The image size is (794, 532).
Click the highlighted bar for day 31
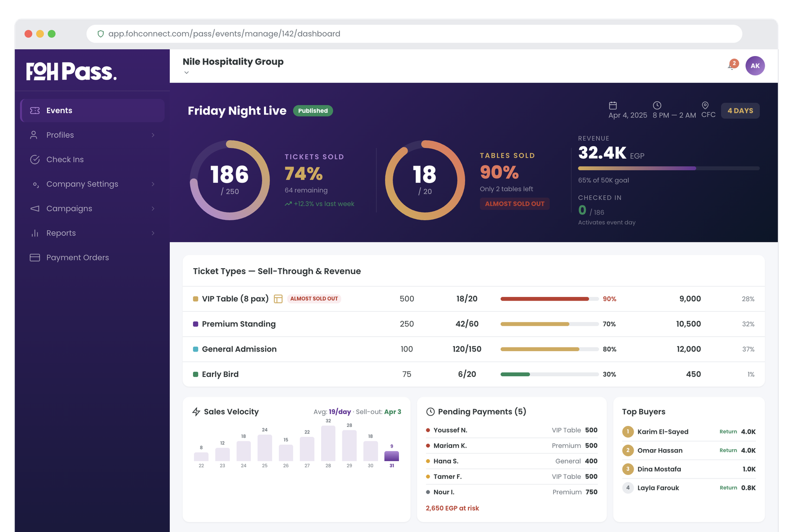pos(392,455)
